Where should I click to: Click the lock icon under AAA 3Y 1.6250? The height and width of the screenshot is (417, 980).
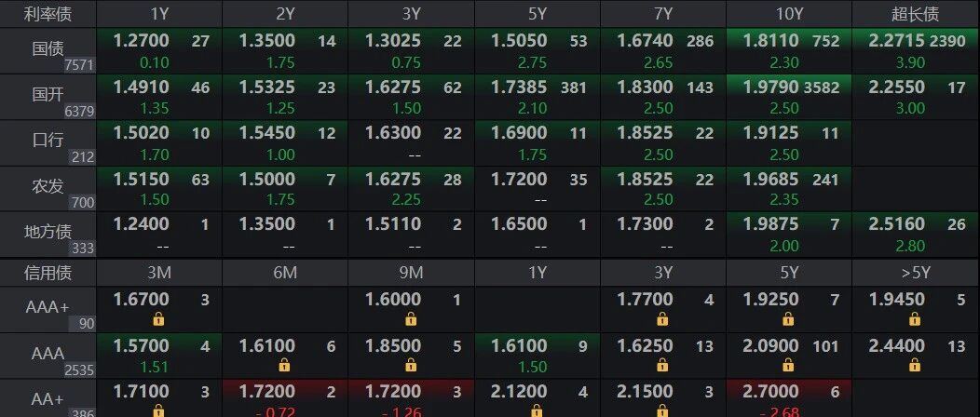tap(662, 365)
